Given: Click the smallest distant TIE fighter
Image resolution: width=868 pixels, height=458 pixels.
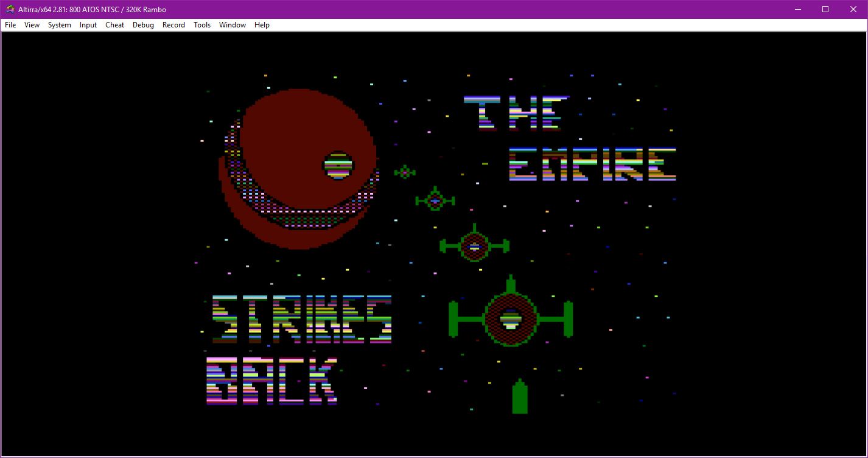Looking at the screenshot, I should tap(405, 172).
